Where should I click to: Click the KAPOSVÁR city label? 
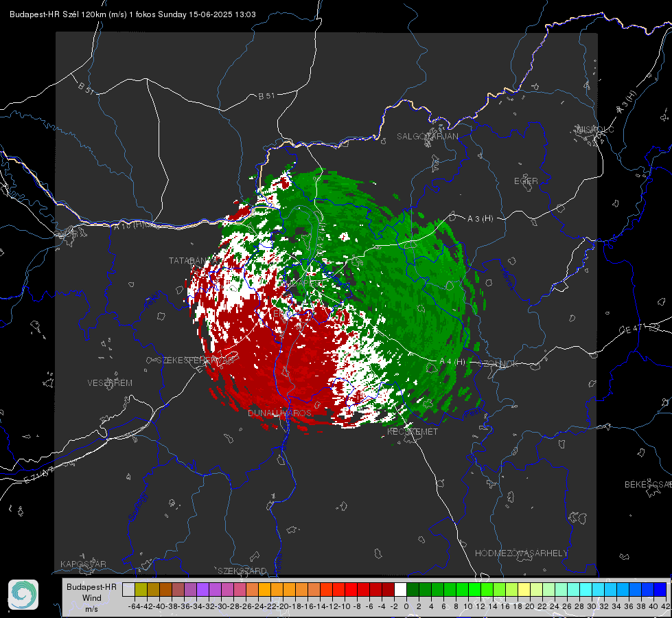[83, 564]
